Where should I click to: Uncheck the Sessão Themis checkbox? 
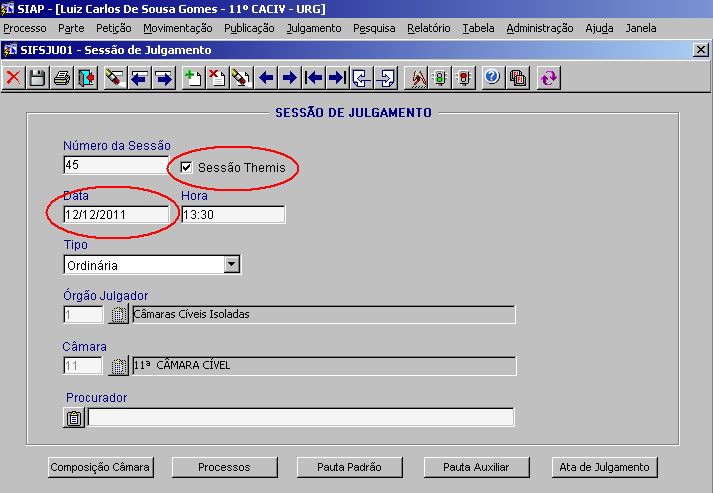(x=186, y=167)
